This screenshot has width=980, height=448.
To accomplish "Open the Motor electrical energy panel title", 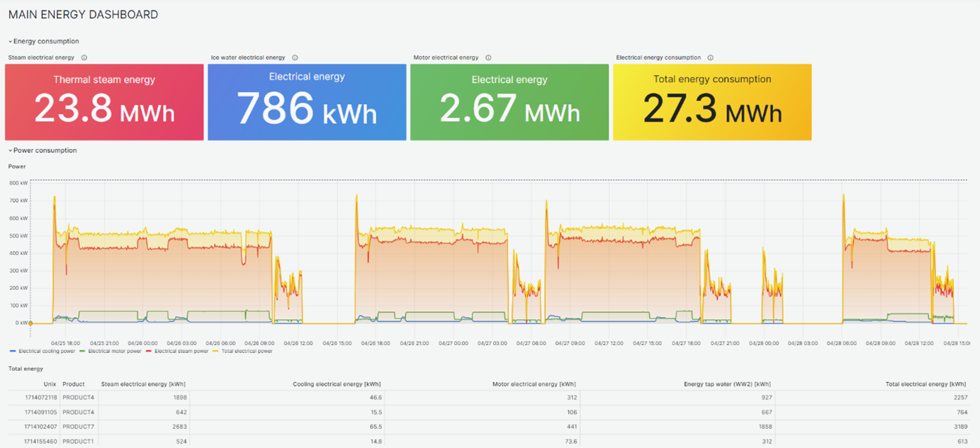I will pyautogui.click(x=446, y=58).
